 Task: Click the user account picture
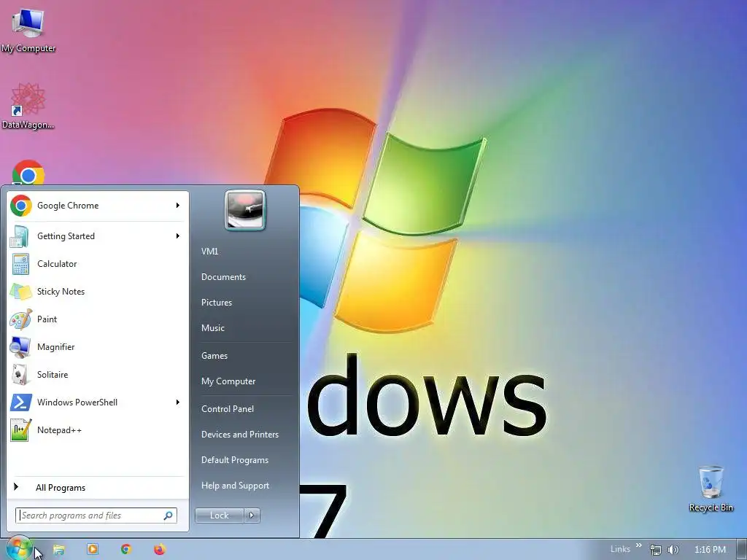coord(245,210)
